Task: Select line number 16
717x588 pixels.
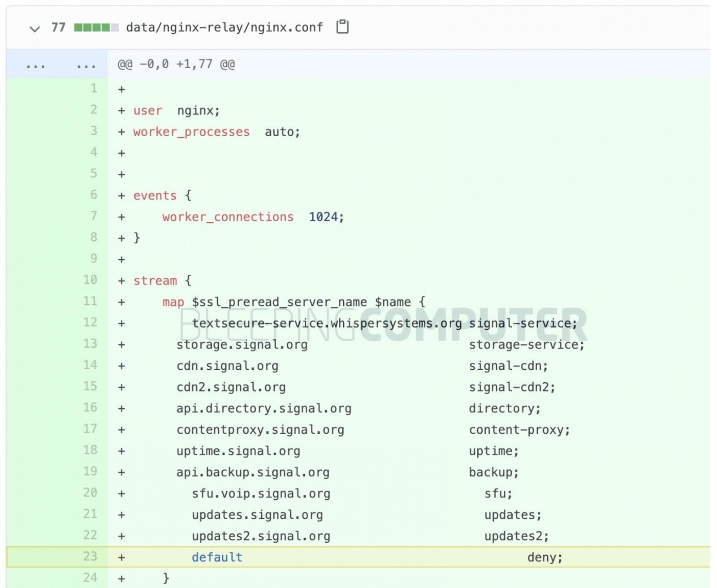Action: [x=90, y=407]
